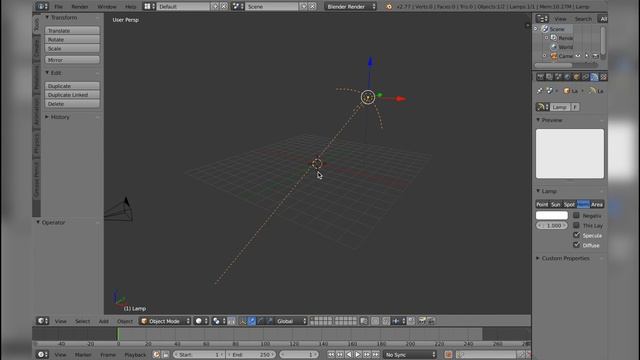The image size is (640, 360).
Task: Click the Delete button
Action: (72, 104)
